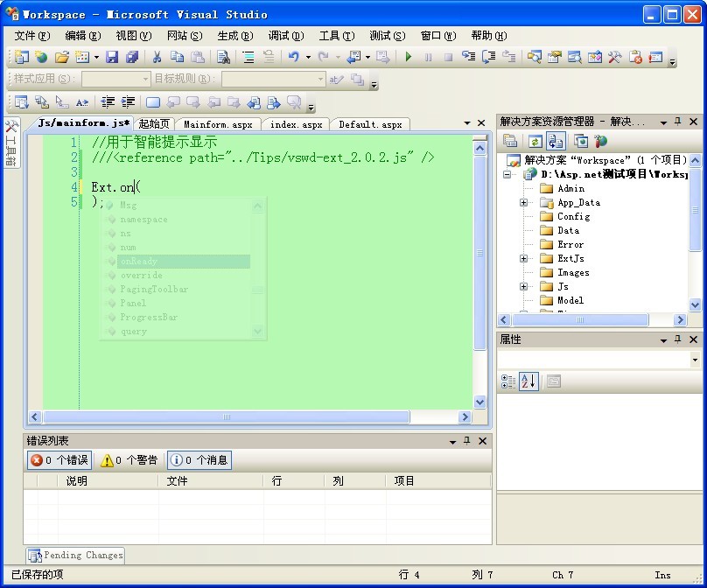Select the Images folder in tree
The height and width of the screenshot is (588, 707).
click(573, 272)
